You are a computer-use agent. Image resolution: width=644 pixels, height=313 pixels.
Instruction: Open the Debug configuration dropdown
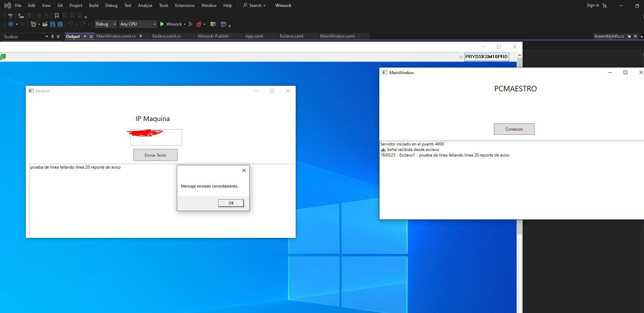point(106,24)
